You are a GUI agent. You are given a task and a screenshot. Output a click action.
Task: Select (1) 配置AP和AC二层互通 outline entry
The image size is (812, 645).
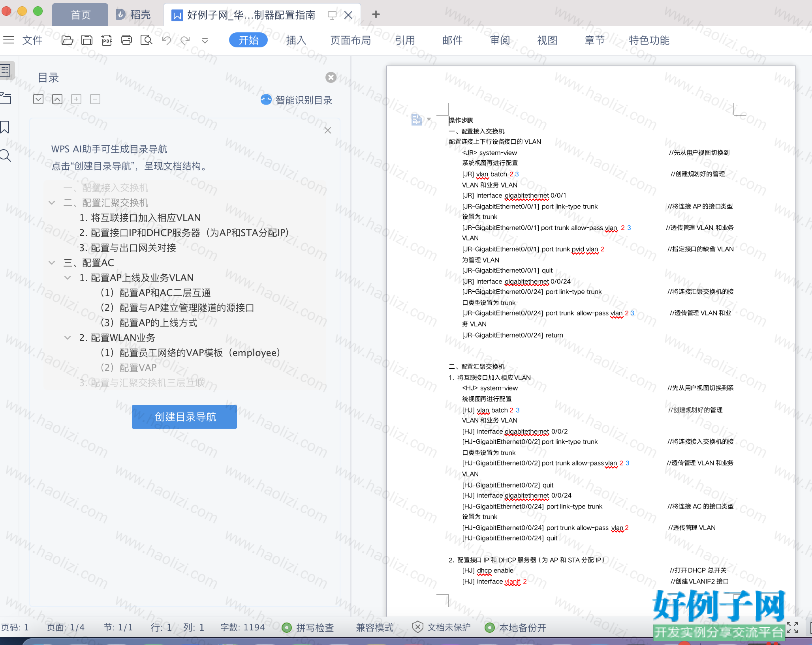tap(156, 293)
